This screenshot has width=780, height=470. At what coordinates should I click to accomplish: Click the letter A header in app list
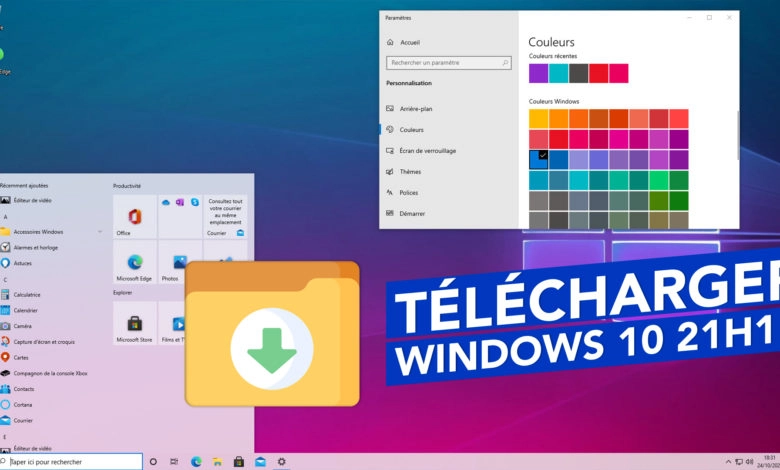[5, 217]
